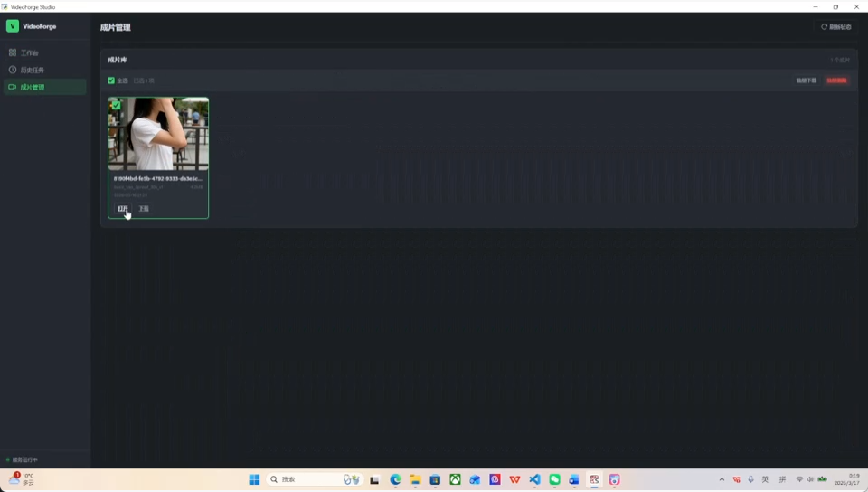The width and height of the screenshot is (868, 492).
Task: Click the Wi-Fi network tray icon
Action: coord(799,479)
